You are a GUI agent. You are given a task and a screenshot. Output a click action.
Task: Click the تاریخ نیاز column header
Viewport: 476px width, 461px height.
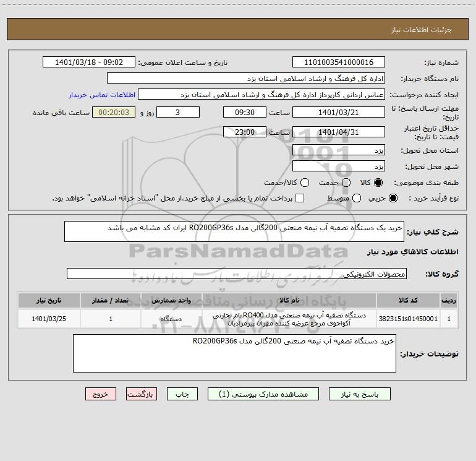49,301
